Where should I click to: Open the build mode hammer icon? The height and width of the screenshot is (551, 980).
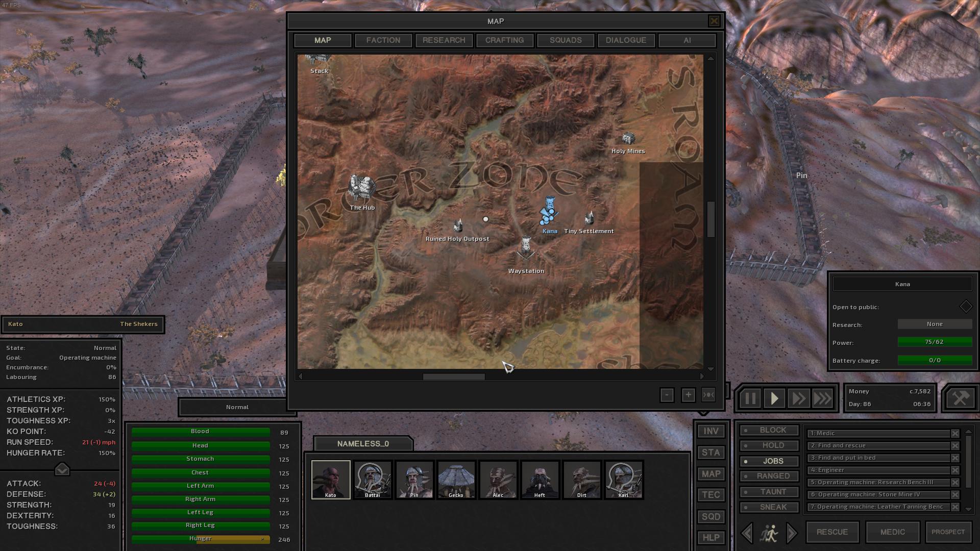(960, 398)
